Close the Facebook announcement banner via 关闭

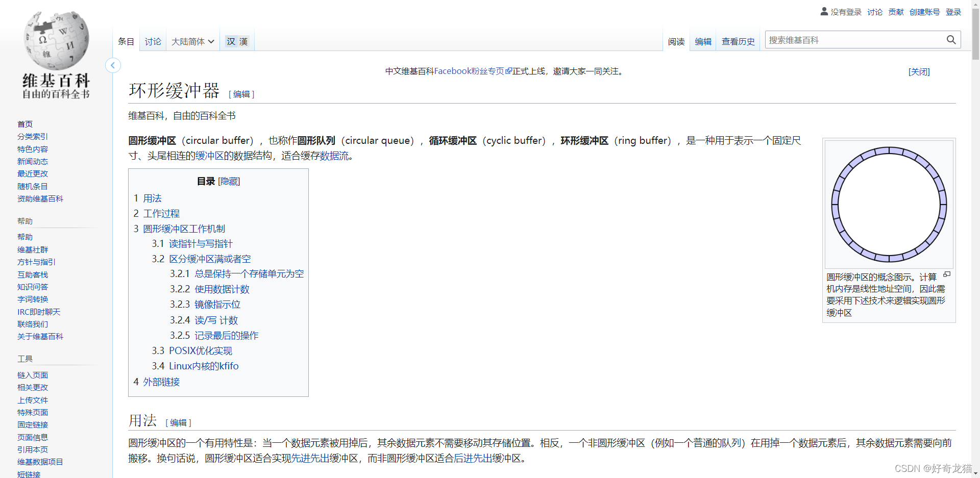click(x=919, y=72)
